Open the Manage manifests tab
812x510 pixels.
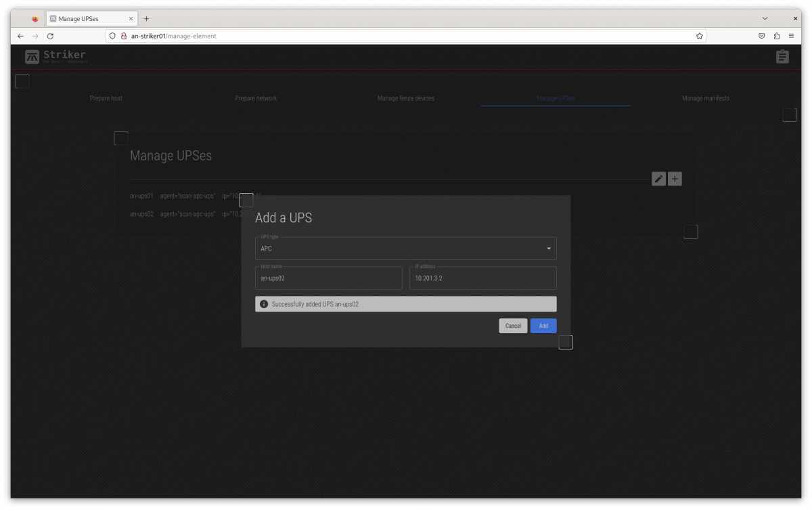705,98
